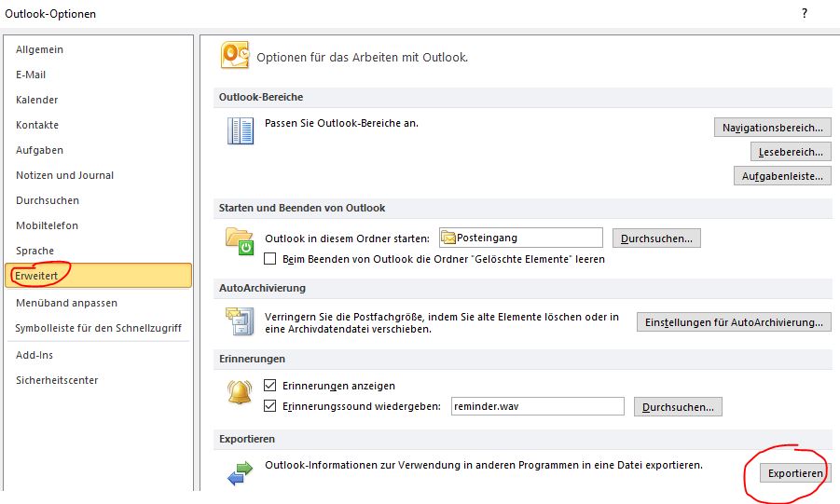
Task: Click the Outlook-Bereiche pane icon
Action: click(241, 131)
